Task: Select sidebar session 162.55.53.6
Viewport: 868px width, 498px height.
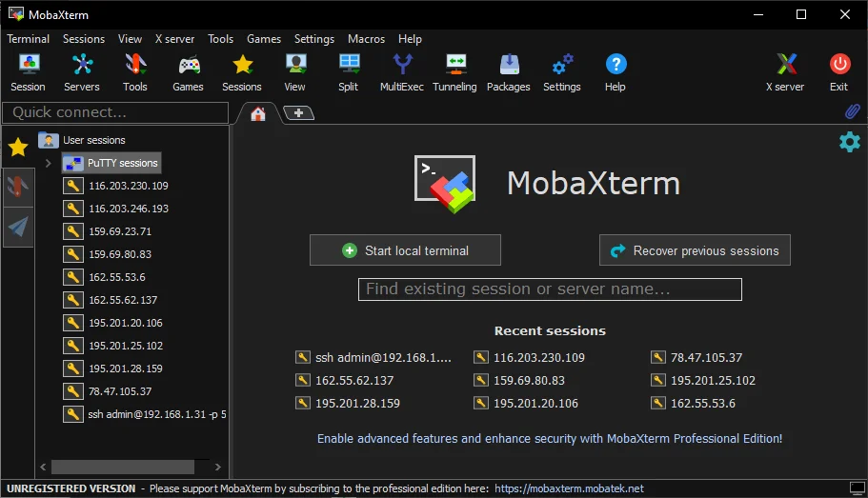Action: (104, 277)
